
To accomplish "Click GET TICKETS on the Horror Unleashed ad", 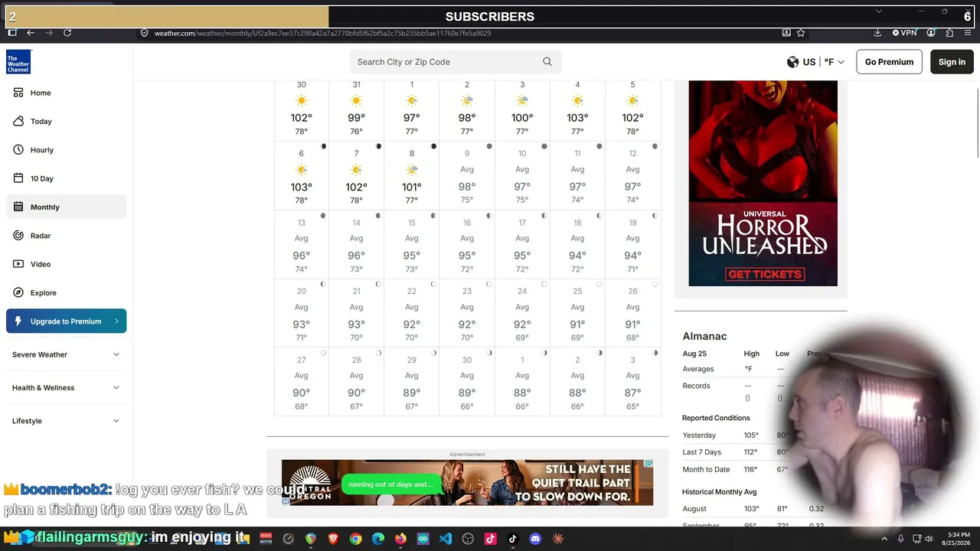I will [765, 274].
